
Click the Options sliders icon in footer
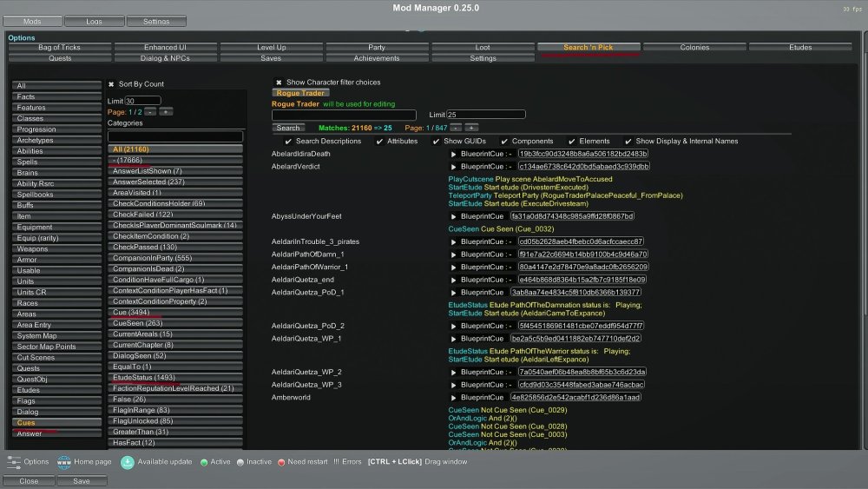13,461
